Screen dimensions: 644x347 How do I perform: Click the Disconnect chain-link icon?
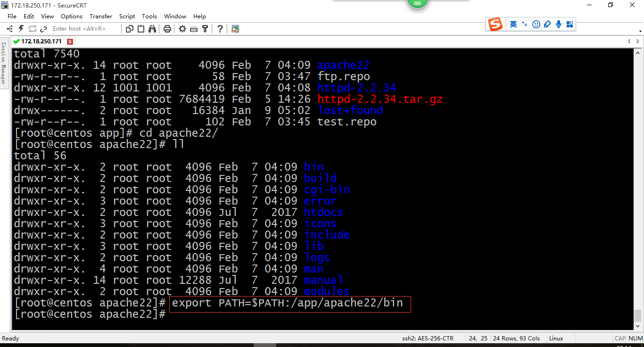click(44, 29)
